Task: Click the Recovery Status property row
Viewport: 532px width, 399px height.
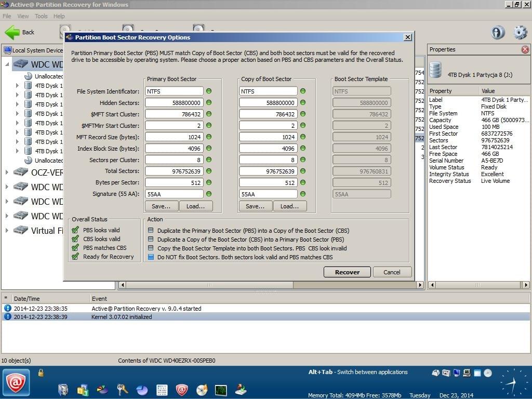Action: click(x=478, y=181)
